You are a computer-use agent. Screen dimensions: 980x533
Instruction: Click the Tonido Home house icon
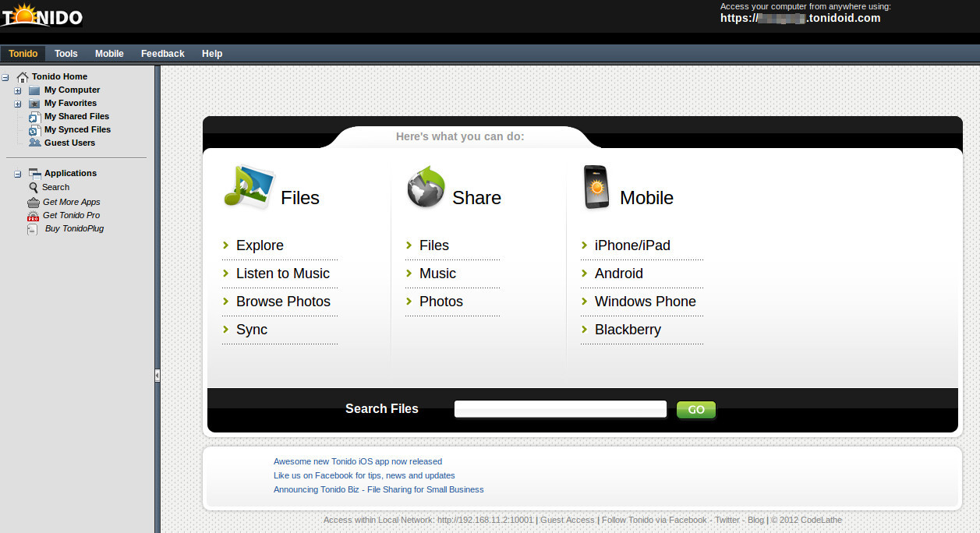[23, 77]
